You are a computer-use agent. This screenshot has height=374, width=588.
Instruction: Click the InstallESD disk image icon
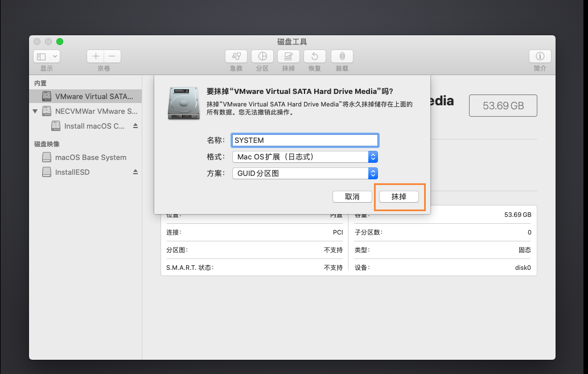coord(47,172)
